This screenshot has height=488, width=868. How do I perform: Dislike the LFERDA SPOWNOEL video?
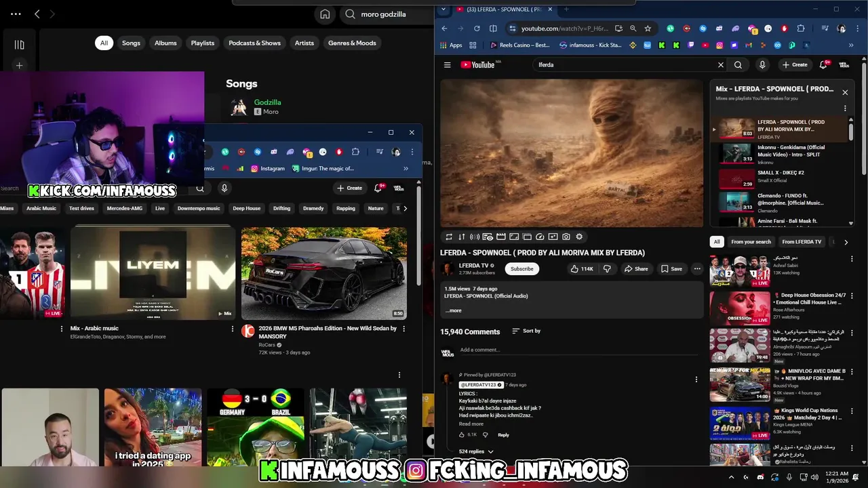tap(607, 269)
